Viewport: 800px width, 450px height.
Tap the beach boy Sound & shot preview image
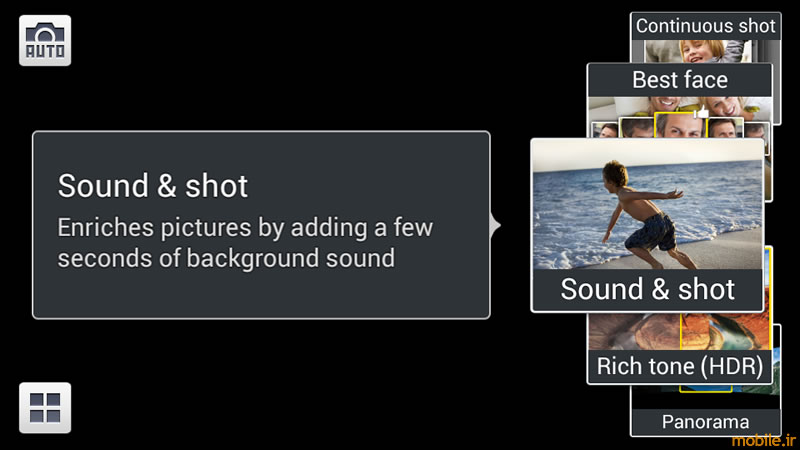(x=647, y=205)
